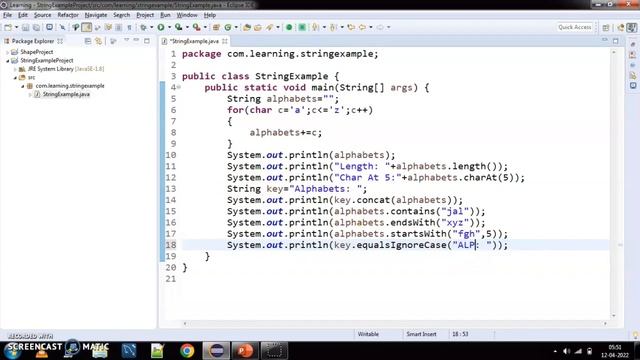Toggle Block Selection Mode icon
The height and width of the screenshot is (360, 640).
click(x=119, y=27)
